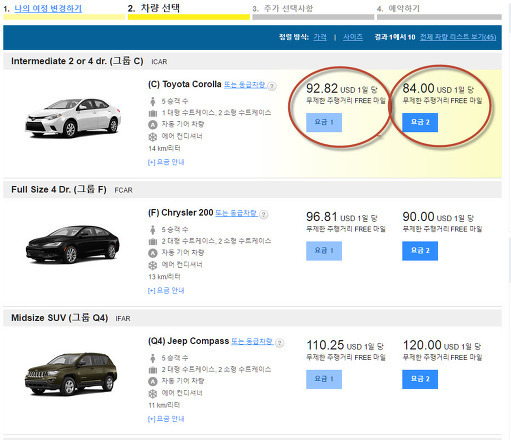
Task: Expand Chrysler 200 '요금 안내' details
Action: click(x=166, y=290)
